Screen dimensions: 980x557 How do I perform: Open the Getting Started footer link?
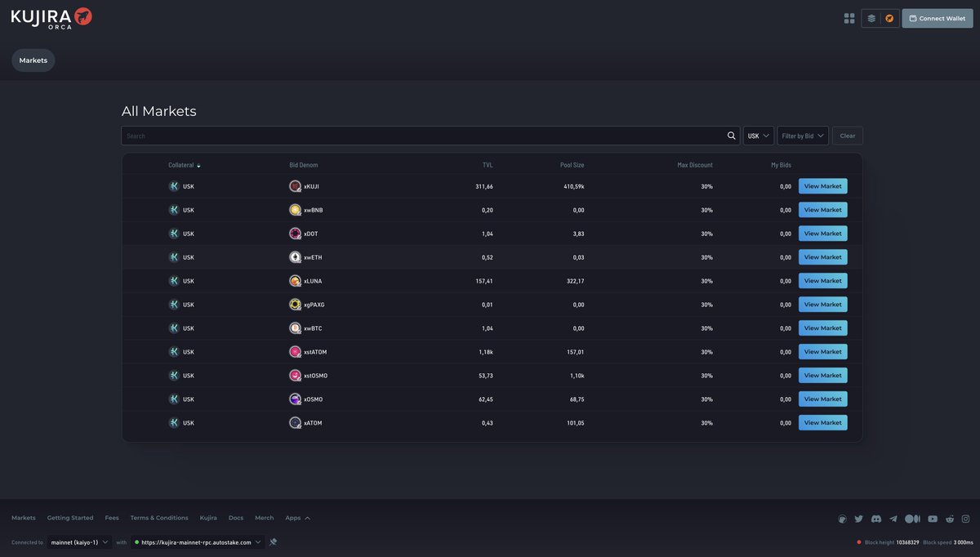click(70, 518)
